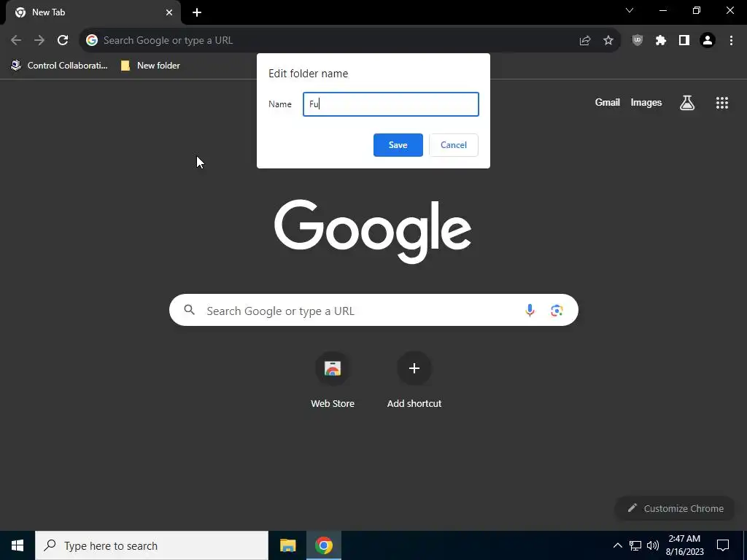Screen dimensions: 747x560
Task: Show hidden system tray icons
Action: click(617, 545)
